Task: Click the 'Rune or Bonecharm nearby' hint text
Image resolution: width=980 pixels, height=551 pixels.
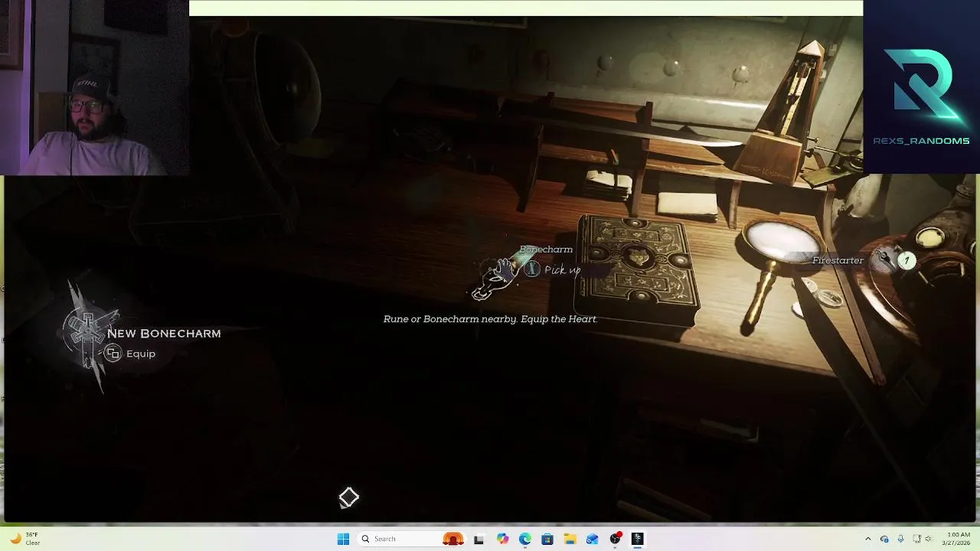Action: [x=490, y=319]
